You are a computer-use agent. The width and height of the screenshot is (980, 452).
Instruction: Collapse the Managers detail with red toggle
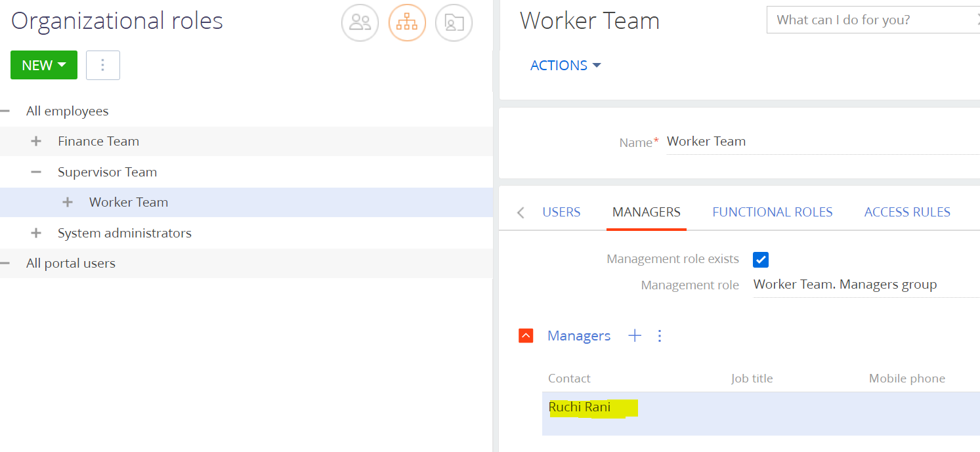point(526,336)
